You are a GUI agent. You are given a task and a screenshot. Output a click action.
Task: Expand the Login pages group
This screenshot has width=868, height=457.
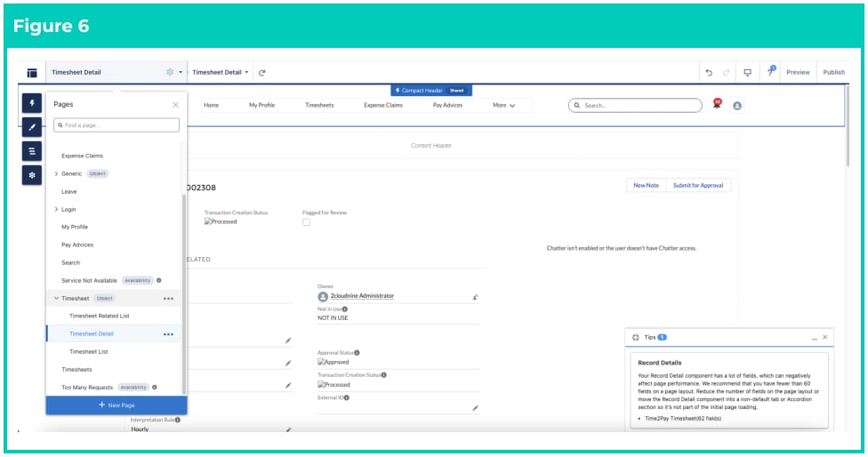tap(56, 209)
